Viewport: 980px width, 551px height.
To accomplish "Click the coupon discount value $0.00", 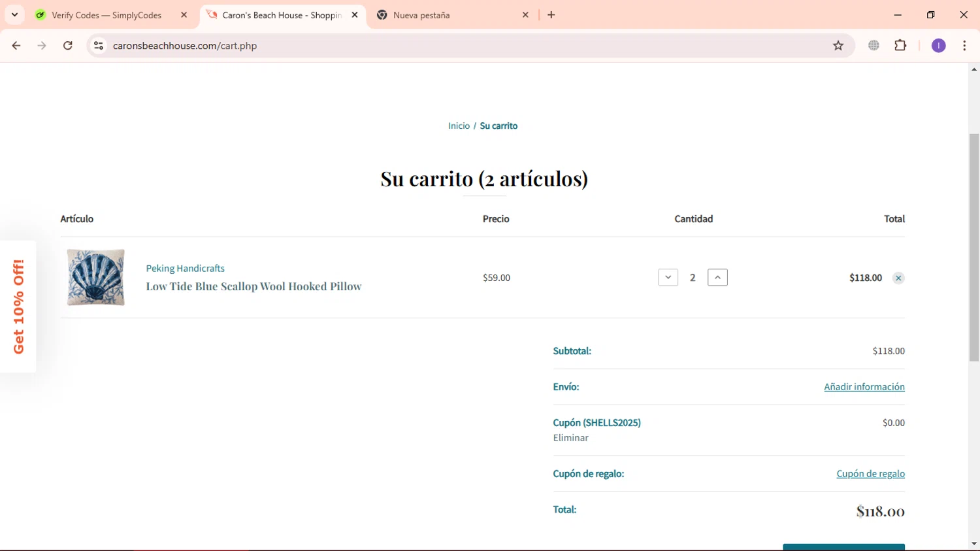I will pos(894,423).
